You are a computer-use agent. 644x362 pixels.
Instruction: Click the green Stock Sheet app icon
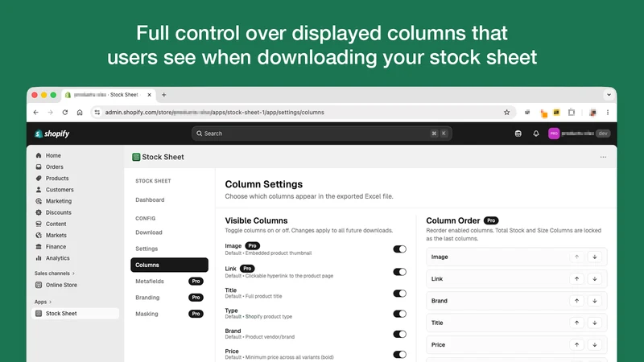click(136, 157)
